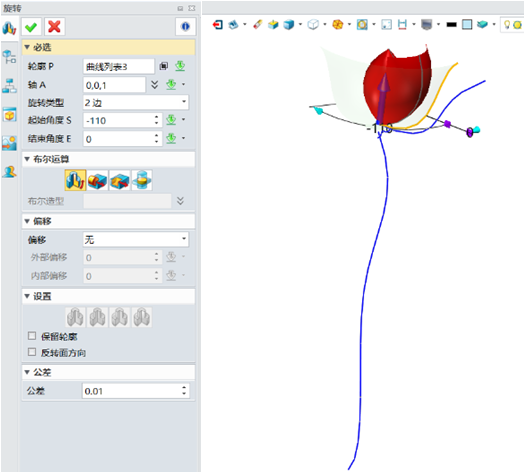Enable the 保留轮廓 checkbox

coord(32,336)
